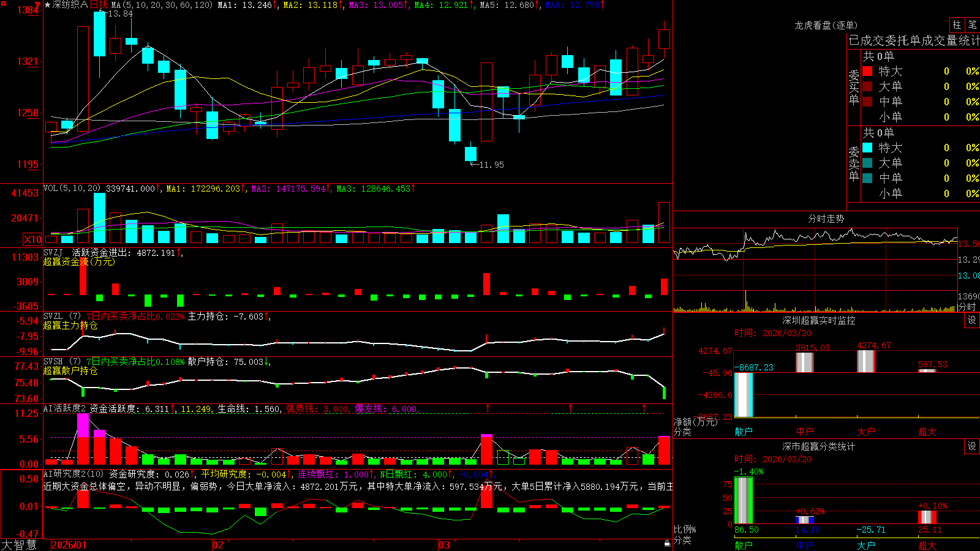Screen dimensions: 980x551
Task: Click the 分时走势 panel title
Action: point(826,219)
